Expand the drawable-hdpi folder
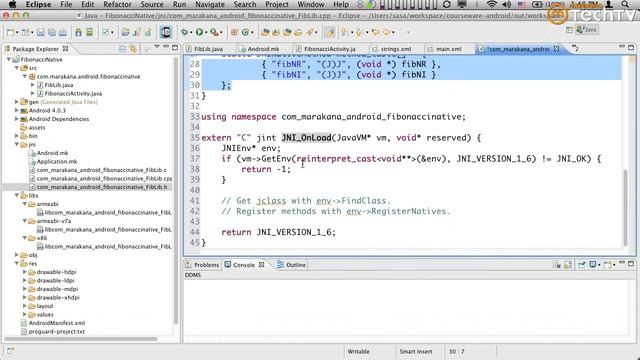This screenshot has height=360, width=640. (x=25, y=272)
